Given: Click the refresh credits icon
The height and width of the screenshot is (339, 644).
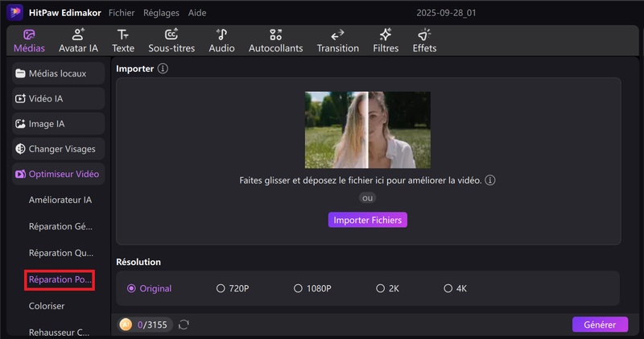Looking at the screenshot, I should 184,325.
